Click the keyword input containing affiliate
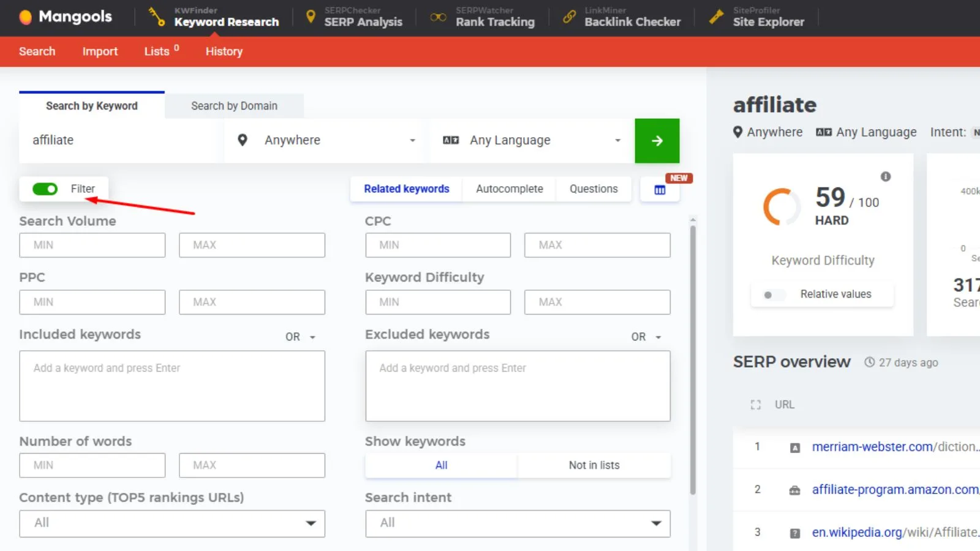 pos(121,140)
